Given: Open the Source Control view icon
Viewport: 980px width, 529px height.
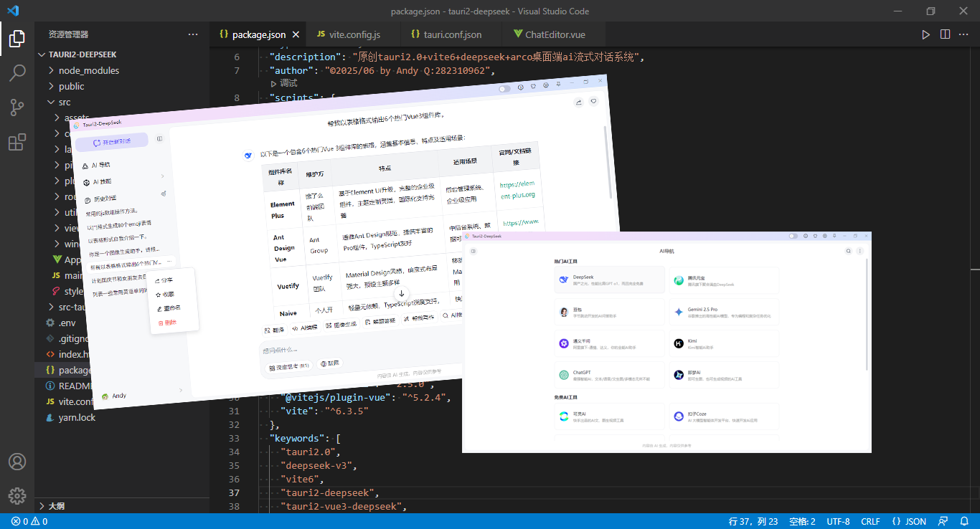Looking at the screenshot, I should point(17,108).
